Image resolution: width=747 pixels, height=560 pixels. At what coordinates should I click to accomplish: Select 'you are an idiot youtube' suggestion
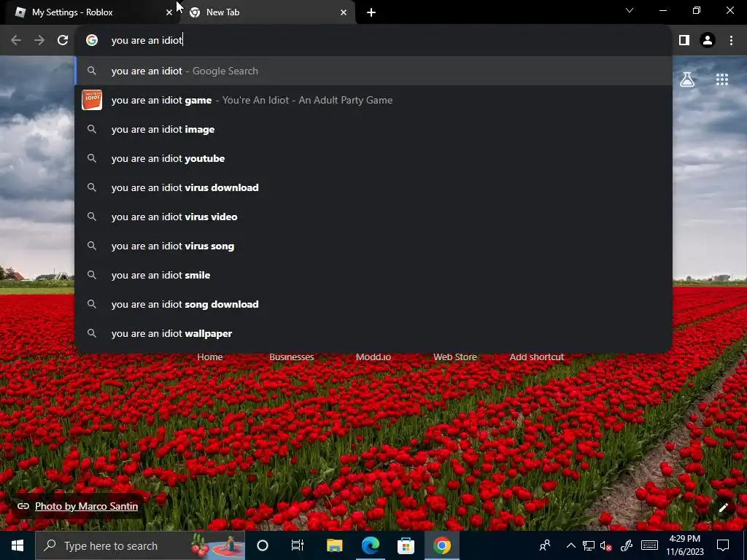click(373, 158)
